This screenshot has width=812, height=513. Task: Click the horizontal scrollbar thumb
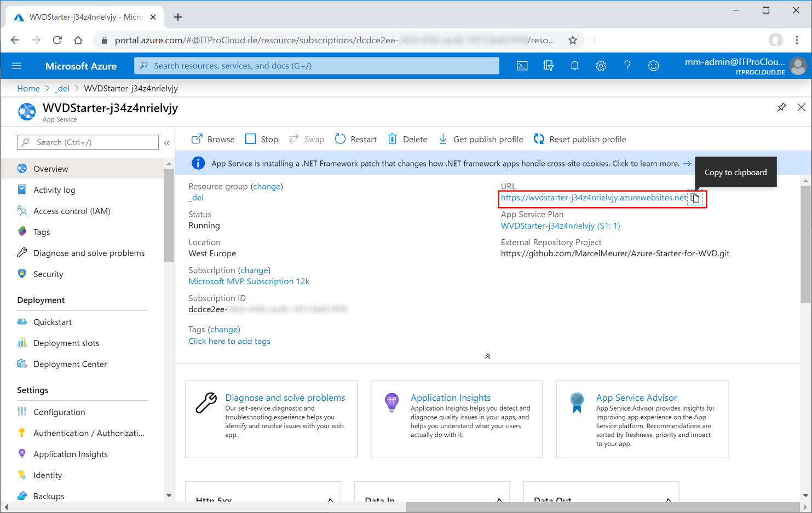602,508
